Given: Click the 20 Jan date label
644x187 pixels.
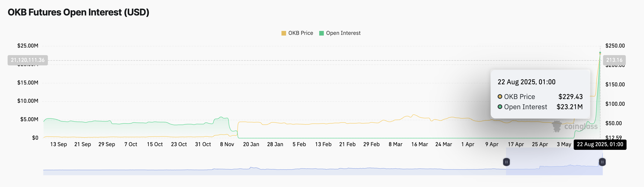Looking at the screenshot, I should point(251,145).
